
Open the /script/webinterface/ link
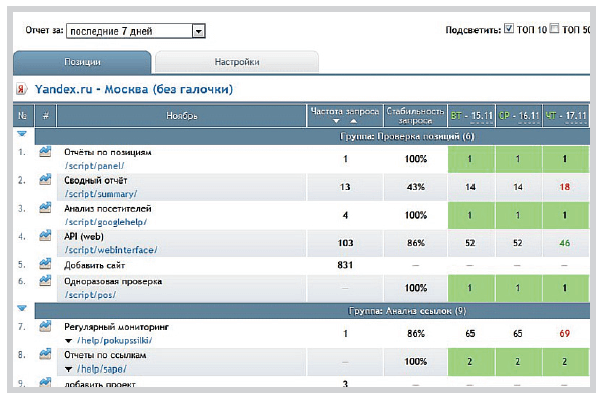click(111, 250)
